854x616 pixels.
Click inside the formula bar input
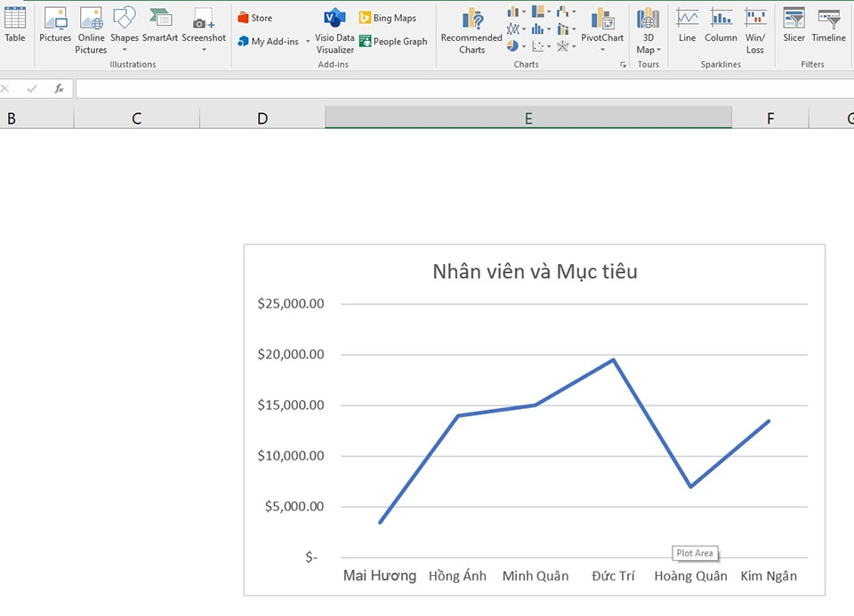tap(464, 88)
